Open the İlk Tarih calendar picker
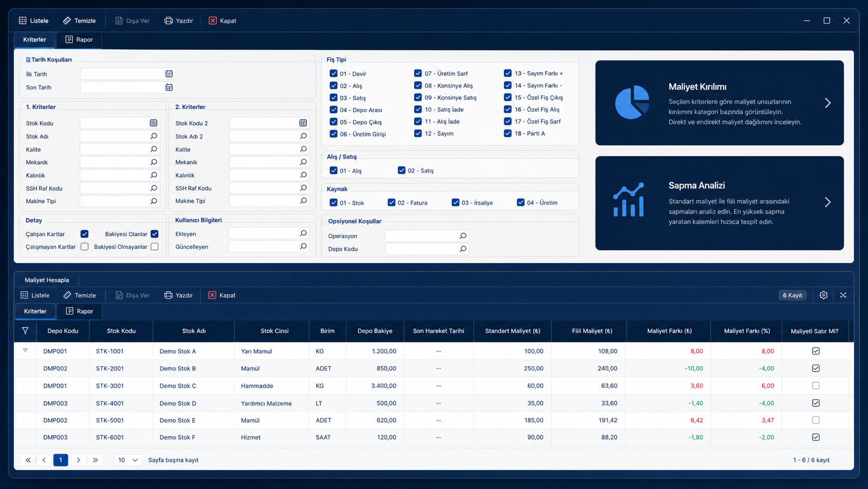868x489 pixels. (169, 74)
